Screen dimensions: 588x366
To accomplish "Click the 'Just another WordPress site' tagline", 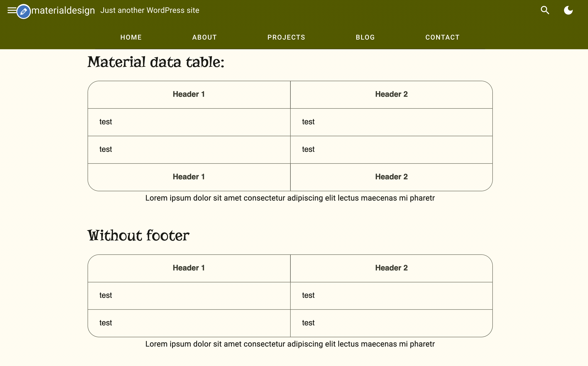I will coord(150,10).
